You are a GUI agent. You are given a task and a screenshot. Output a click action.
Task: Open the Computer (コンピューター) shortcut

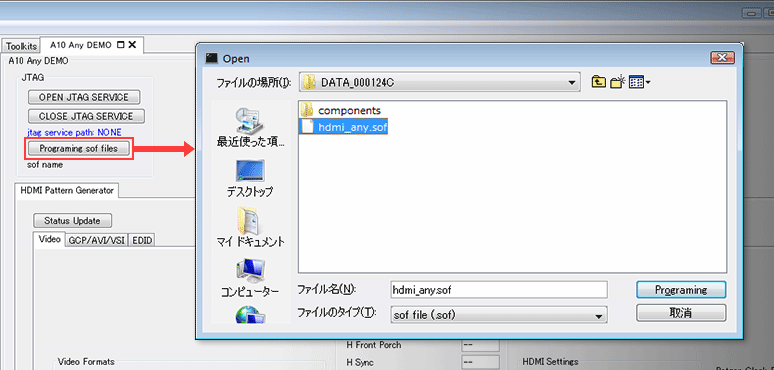250,278
